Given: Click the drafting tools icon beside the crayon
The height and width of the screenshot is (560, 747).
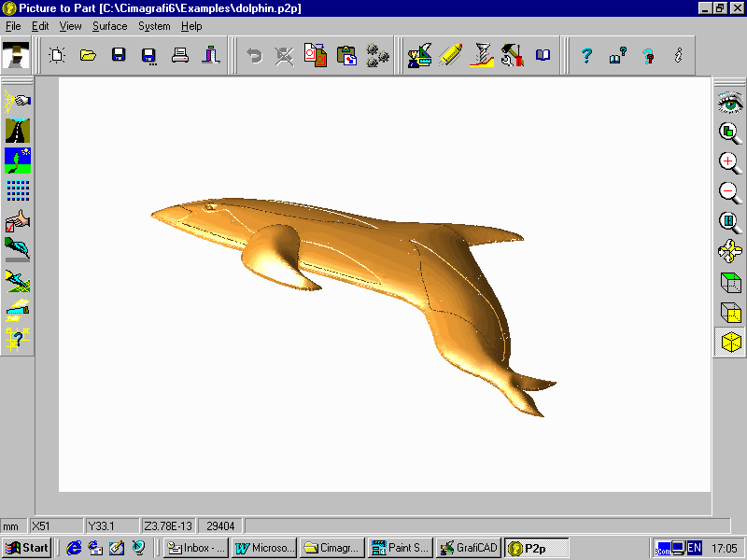Looking at the screenshot, I should click(419, 55).
